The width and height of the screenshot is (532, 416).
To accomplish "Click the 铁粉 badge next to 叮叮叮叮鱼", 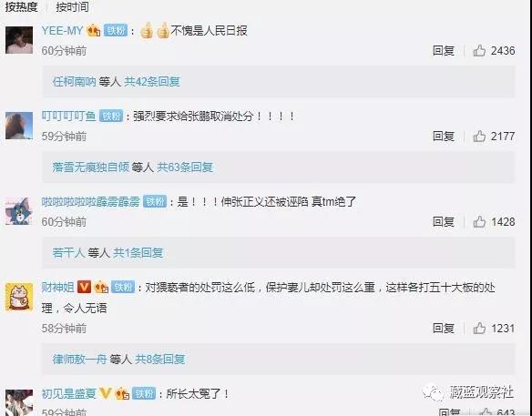I will click(111, 117).
